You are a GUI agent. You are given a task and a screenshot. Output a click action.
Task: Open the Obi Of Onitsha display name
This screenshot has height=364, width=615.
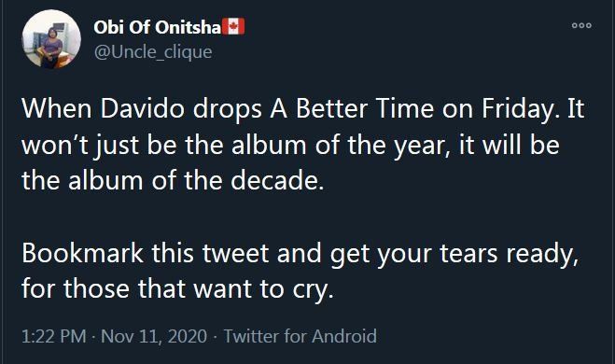[x=158, y=27]
